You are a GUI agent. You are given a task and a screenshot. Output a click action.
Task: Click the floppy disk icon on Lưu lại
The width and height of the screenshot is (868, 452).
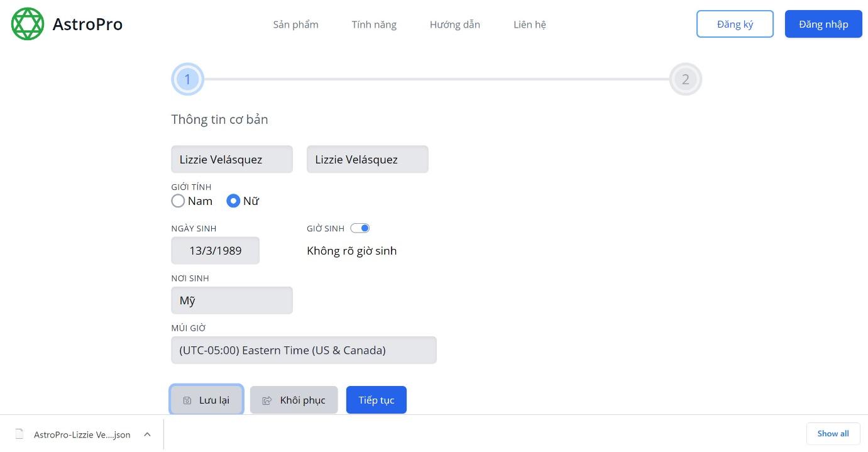tap(187, 400)
